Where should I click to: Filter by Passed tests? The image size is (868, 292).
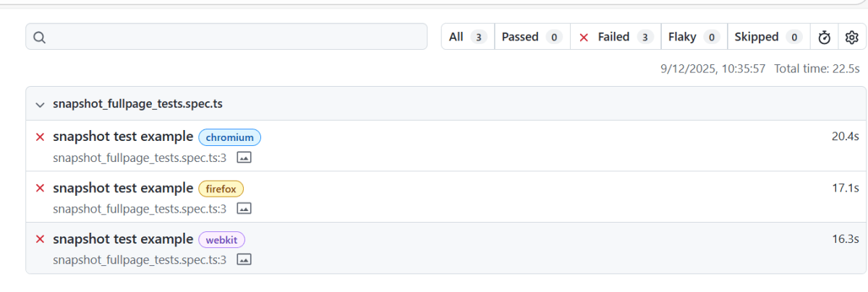pyautogui.click(x=532, y=37)
